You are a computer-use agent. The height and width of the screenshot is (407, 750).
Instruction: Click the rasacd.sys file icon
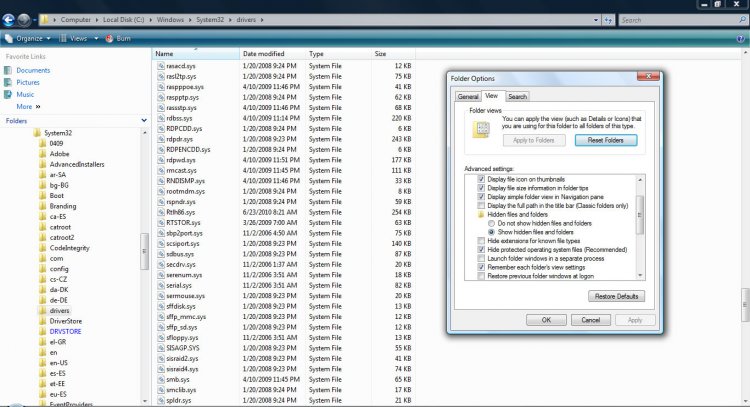161,66
